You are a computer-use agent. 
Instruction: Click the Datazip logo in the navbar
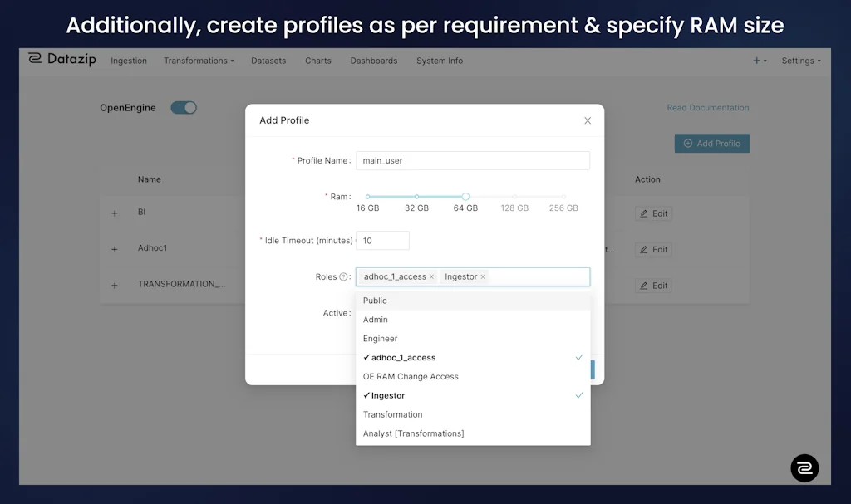pos(61,59)
